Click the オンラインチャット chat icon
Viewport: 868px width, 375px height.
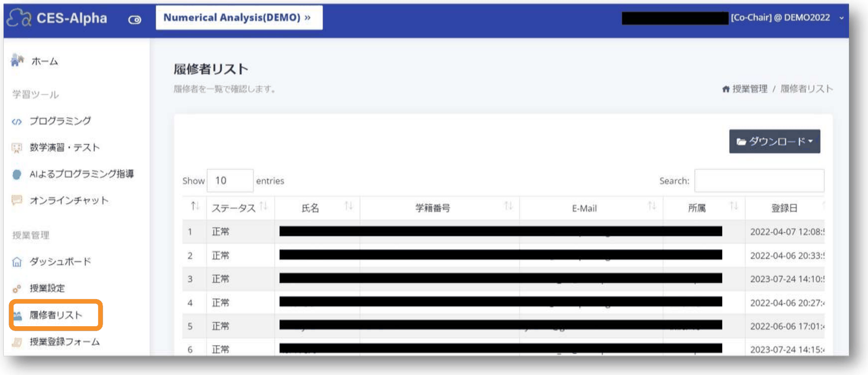[17, 201]
